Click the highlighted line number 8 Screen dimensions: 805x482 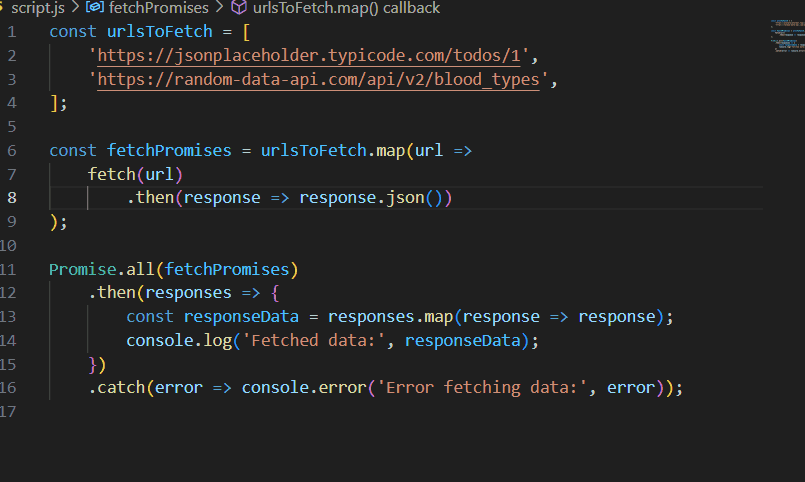pos(11,198)
